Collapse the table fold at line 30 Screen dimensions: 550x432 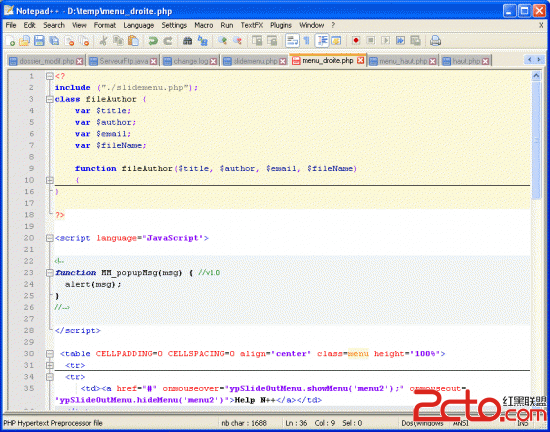click(50, 353)
